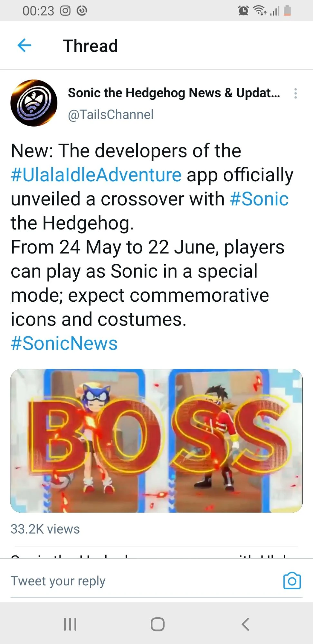Tap the alarm icon in the status bar
313x644 pixels.
[243, 11]
